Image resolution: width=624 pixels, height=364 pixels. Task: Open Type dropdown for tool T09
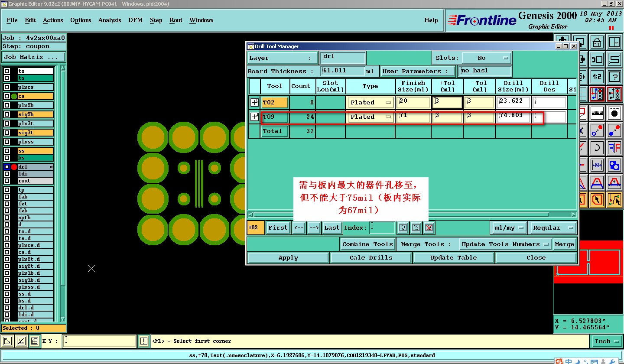pyautogui.click(x=370, y=117)
